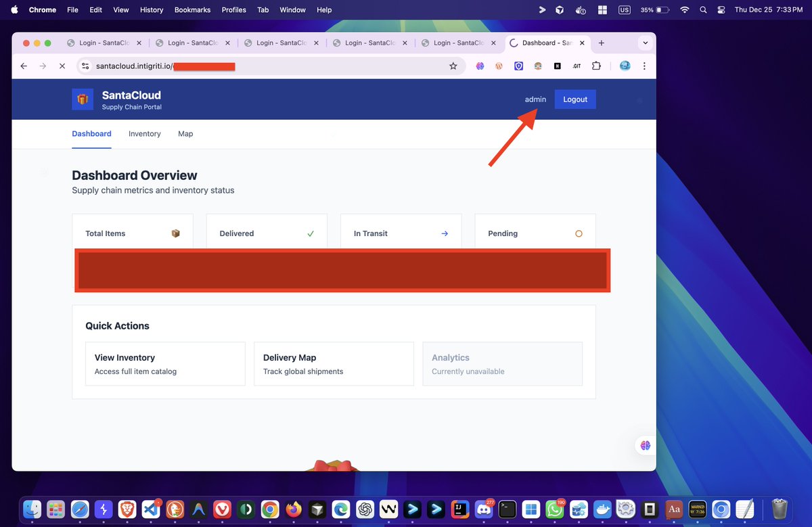Open the Delivery Map quick action
The width and height of the screenshot is (812, 527).
point(334,364)
